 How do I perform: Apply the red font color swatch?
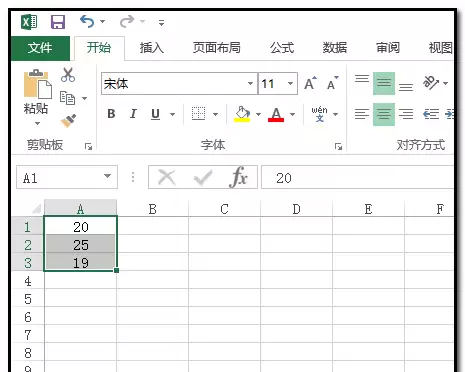point(276,115)
